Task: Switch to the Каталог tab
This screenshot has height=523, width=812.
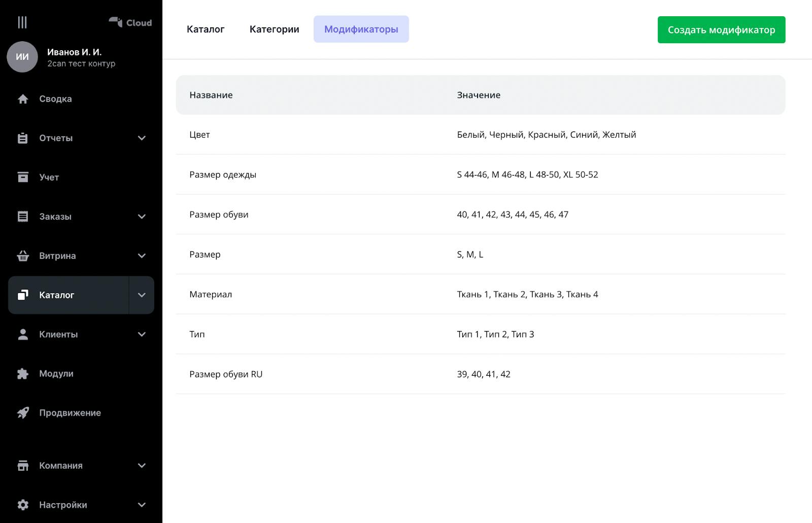Action: pyautogui.click(x=206, y=29)
